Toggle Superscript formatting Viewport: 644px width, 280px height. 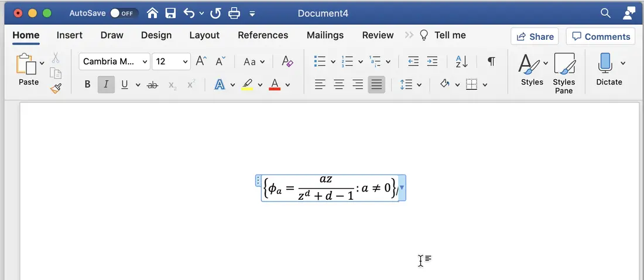[191, 85]
